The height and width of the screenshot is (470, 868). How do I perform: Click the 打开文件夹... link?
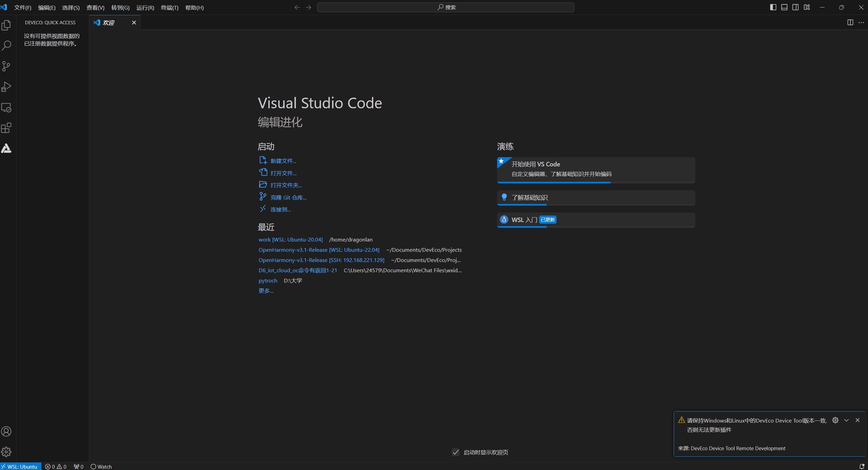coord(286,185)
